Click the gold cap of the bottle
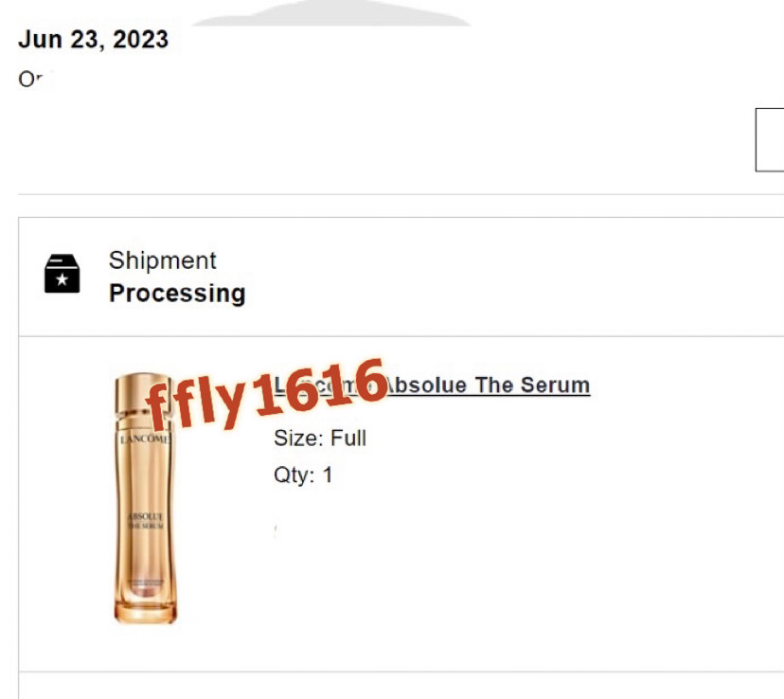 tap(142, 395)
